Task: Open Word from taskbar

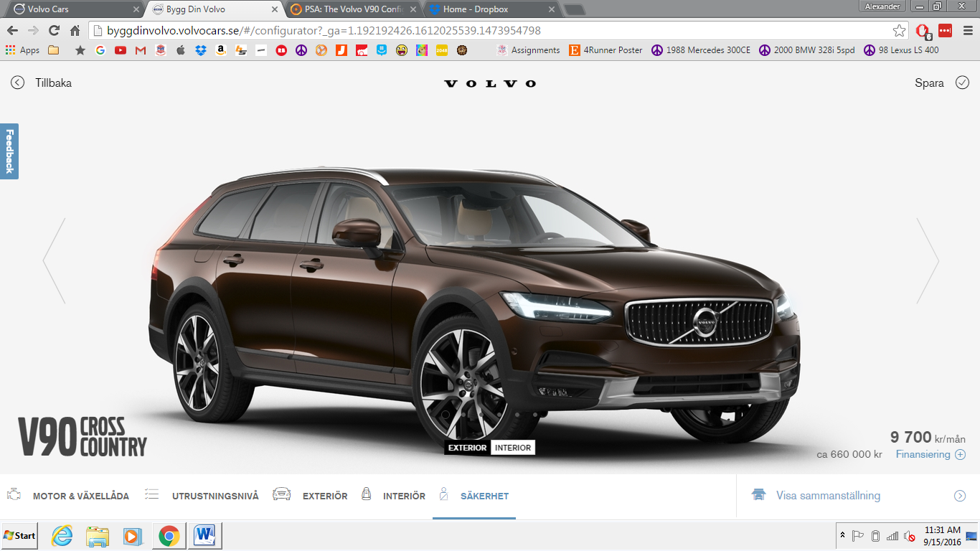Action: [x=204, y=536]
